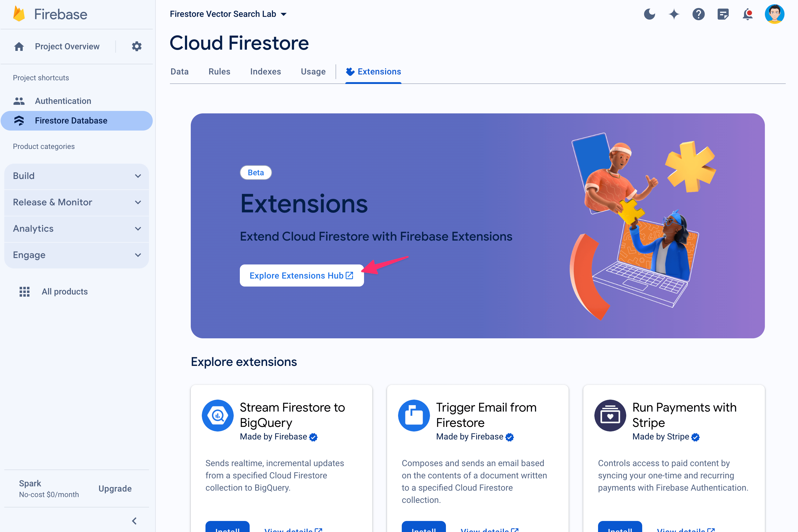The image size is (798, 532).
Task: Expand the Release & Monitor category
Action: (77, 202)
